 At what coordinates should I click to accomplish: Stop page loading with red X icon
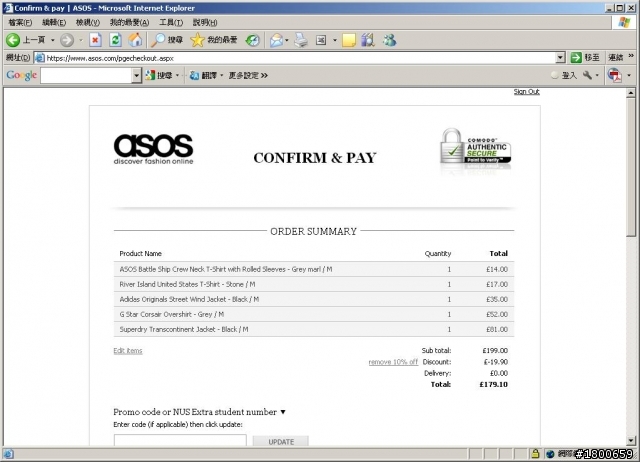95,40
